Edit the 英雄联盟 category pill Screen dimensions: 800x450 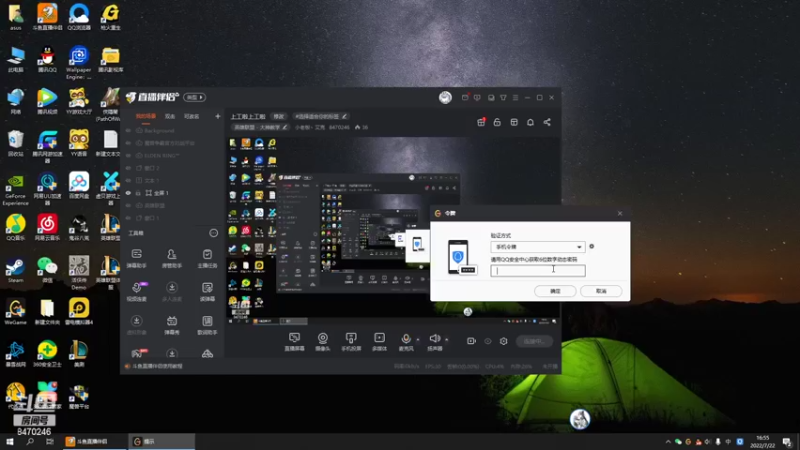(x=261, y=127)
